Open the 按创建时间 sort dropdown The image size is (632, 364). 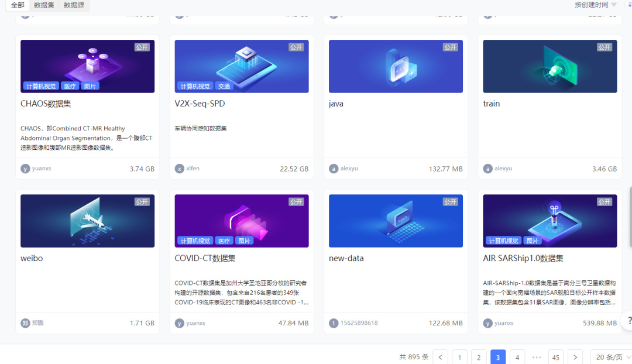point(595,5)
